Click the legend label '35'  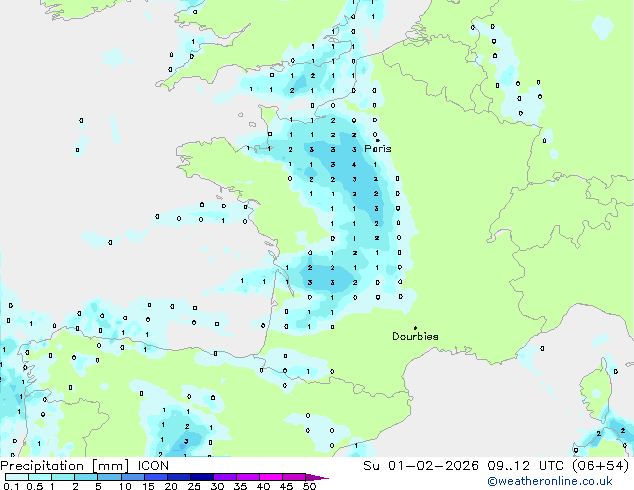[240, 486]
